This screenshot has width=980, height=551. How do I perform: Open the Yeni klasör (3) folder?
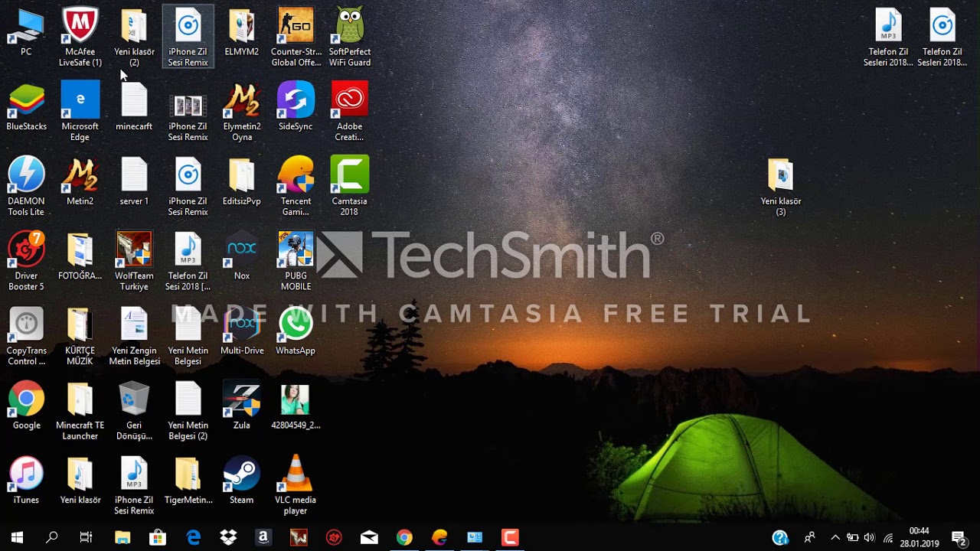pos(781,187)
